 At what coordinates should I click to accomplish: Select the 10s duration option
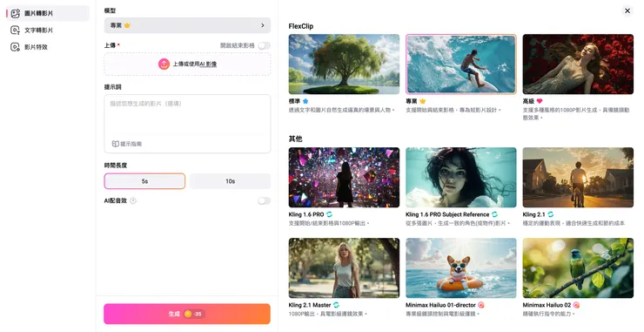point(230,181)
